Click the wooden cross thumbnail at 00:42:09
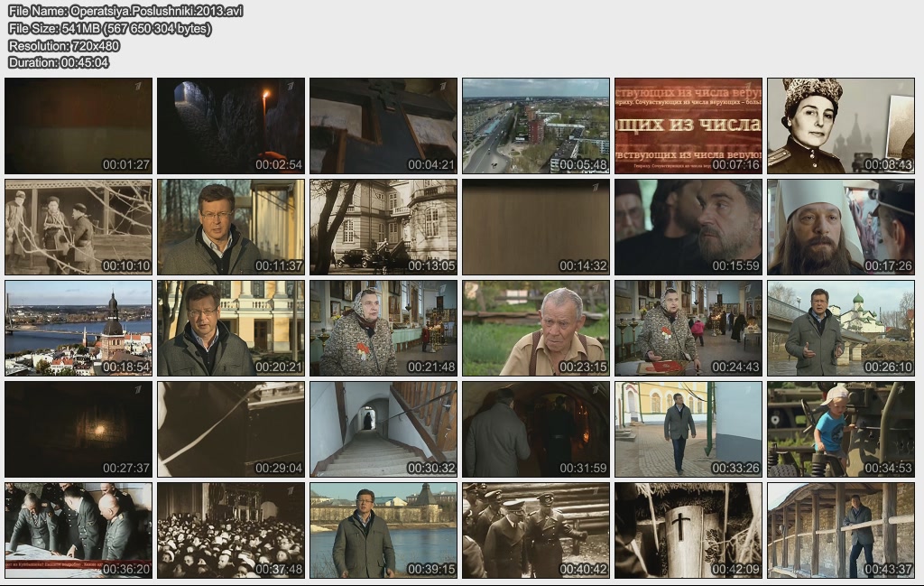The height and width of the screenshot is (586, 924). coord(688,530)
